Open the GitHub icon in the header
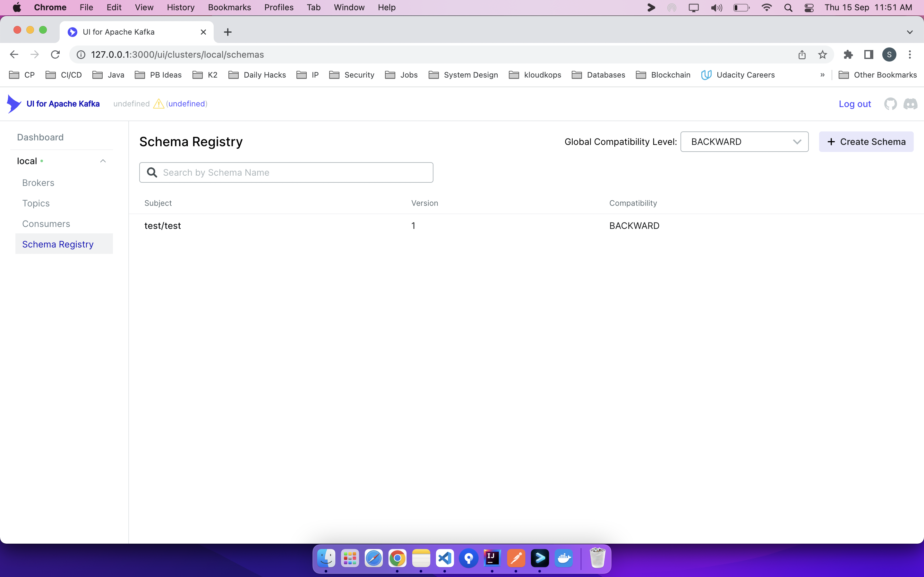Screen dimensions: 924x577 pyautogui.click(x=890, y=104)
